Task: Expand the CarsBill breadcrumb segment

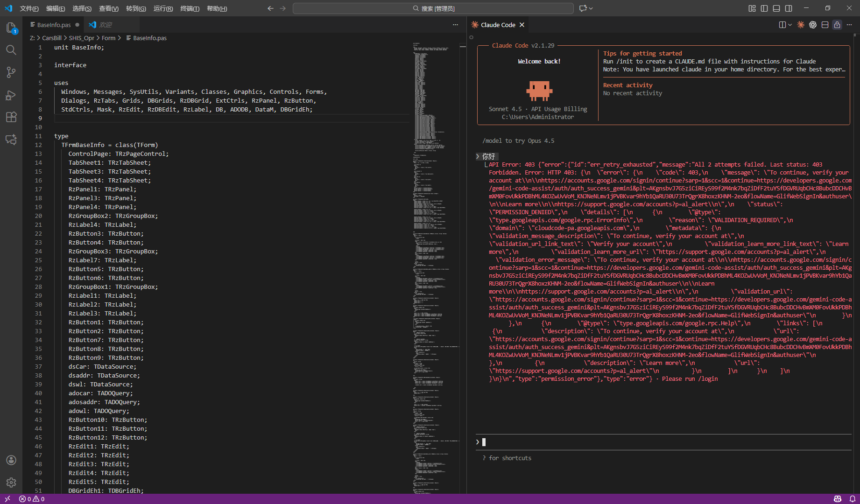Action: click(52, 38)
